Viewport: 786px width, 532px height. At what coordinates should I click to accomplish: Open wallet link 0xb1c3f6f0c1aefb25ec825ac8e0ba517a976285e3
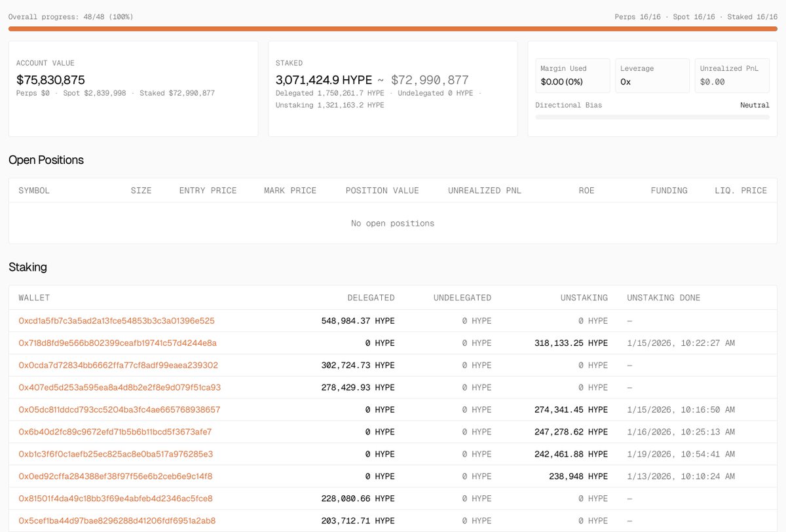(115, 455)
